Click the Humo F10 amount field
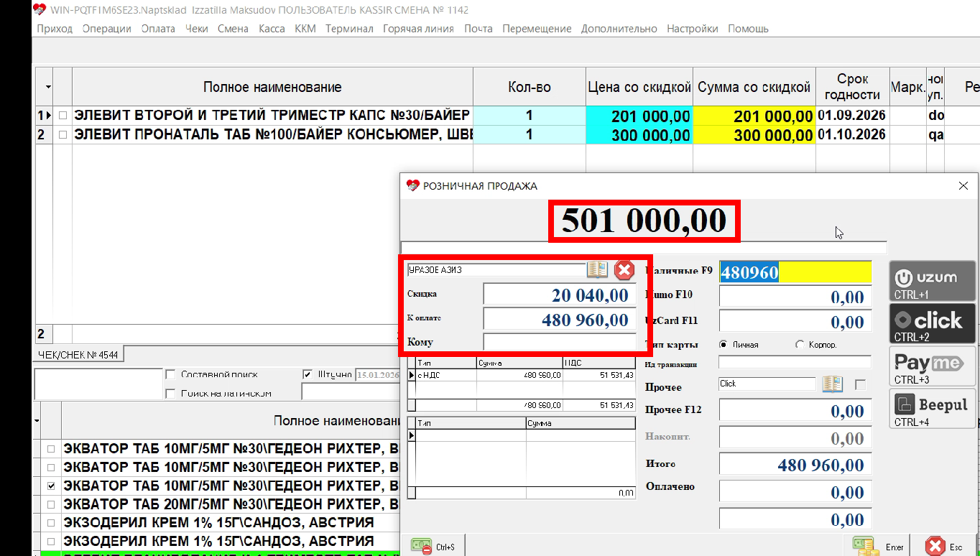The height and width of the screenshot is (556, 980). tap(795, 297)
